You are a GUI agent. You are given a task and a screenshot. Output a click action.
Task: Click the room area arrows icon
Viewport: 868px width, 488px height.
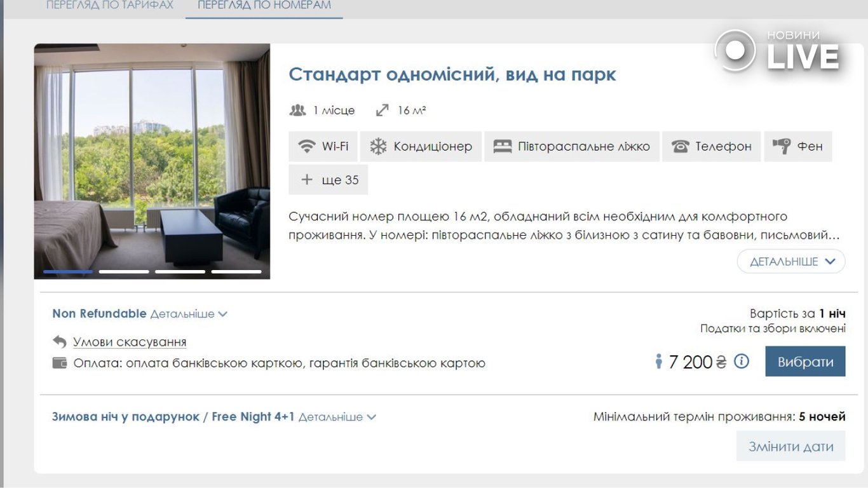[x=382, y=111]
